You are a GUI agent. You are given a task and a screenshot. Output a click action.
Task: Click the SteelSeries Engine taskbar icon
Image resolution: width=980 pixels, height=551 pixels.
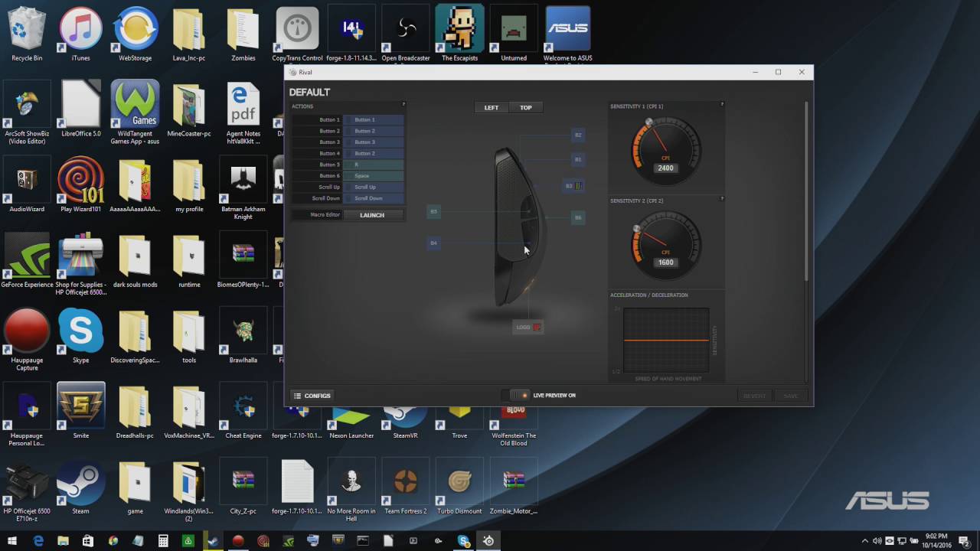488,540
